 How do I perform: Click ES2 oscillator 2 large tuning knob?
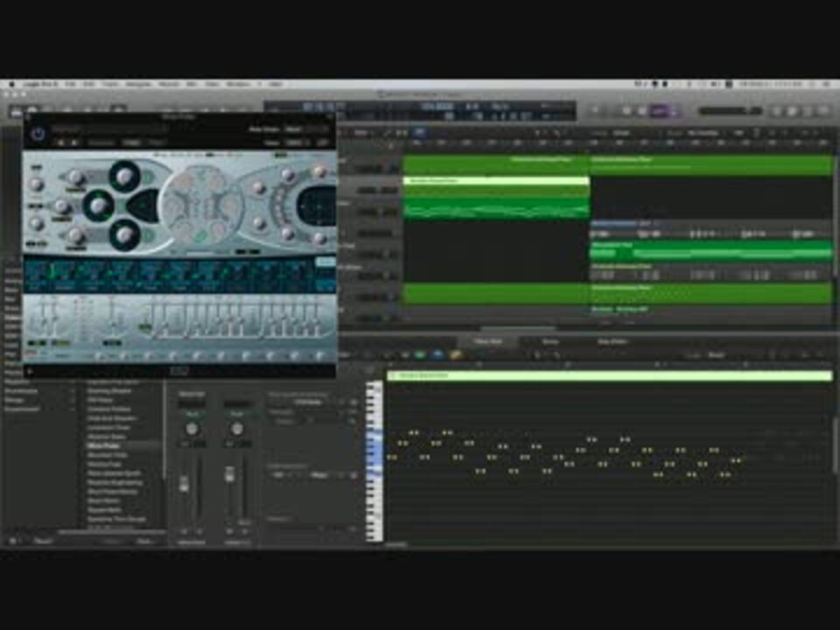click(x=98, y=206)
